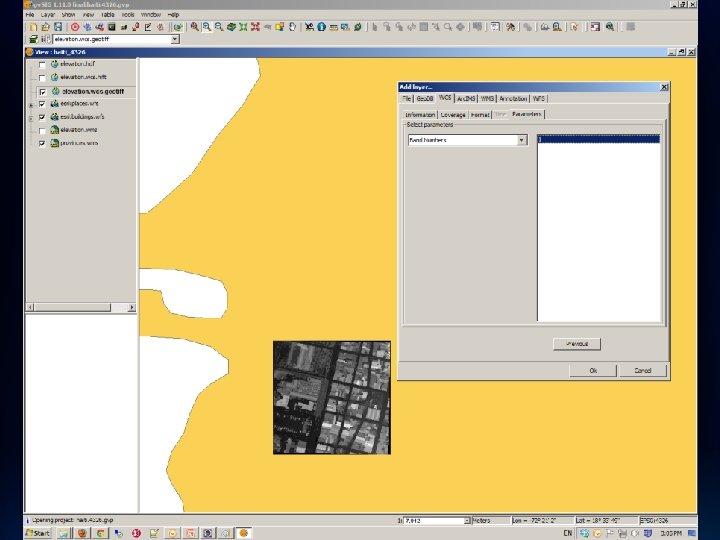Viewport: 720px width, 540px height.
Task: Toggle the esri:places.wfs layer visibility checkbox
Action: click(x=41, y=104)
